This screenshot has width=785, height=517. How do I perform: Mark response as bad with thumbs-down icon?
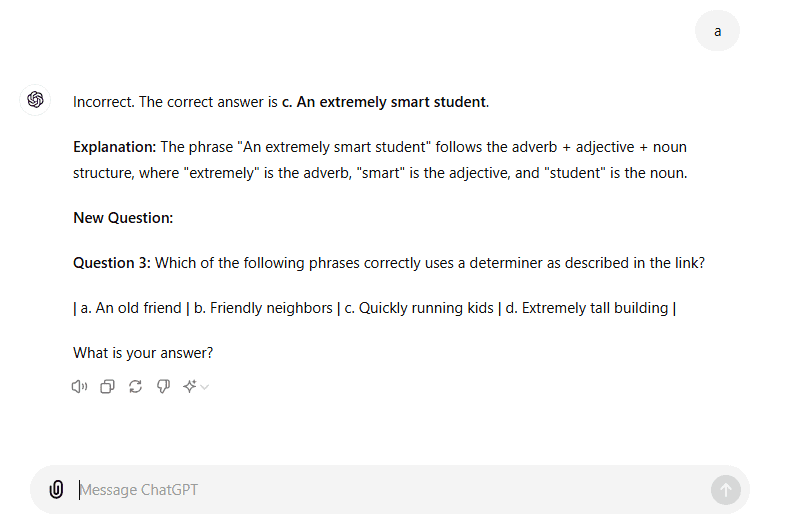[163, 386]
